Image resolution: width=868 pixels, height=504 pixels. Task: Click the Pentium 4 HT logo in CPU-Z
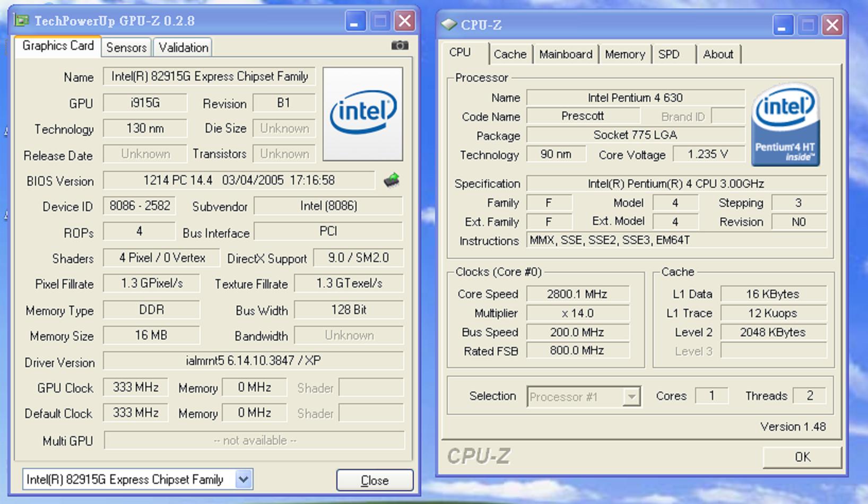pos(786,124)
